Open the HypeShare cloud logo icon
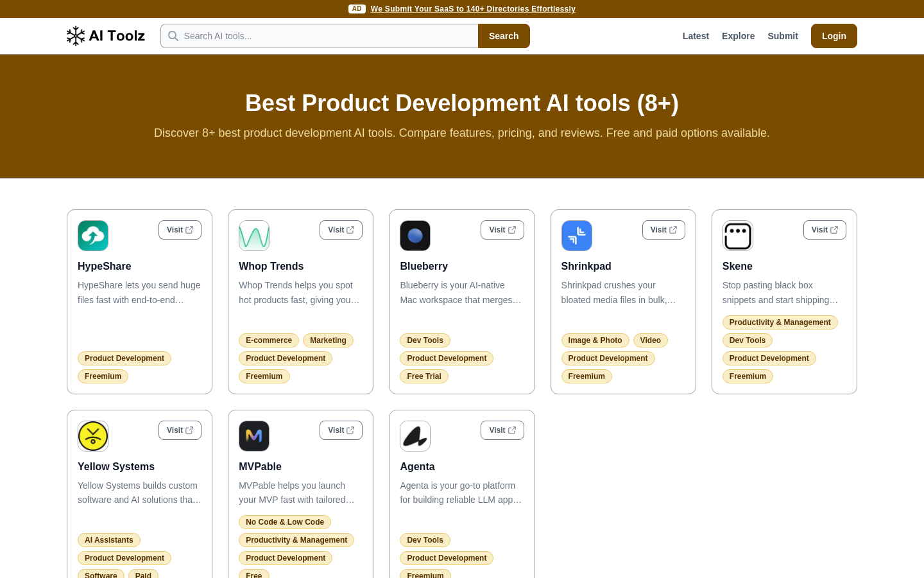This screenshot has height=578, width=924. click(x=93, y=236)
